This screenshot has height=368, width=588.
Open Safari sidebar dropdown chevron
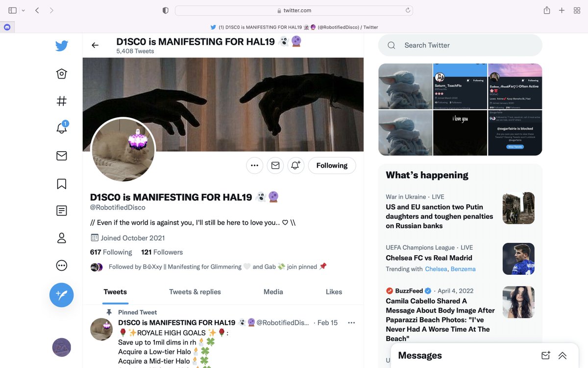pyautogui.click(x=23, y=10)
